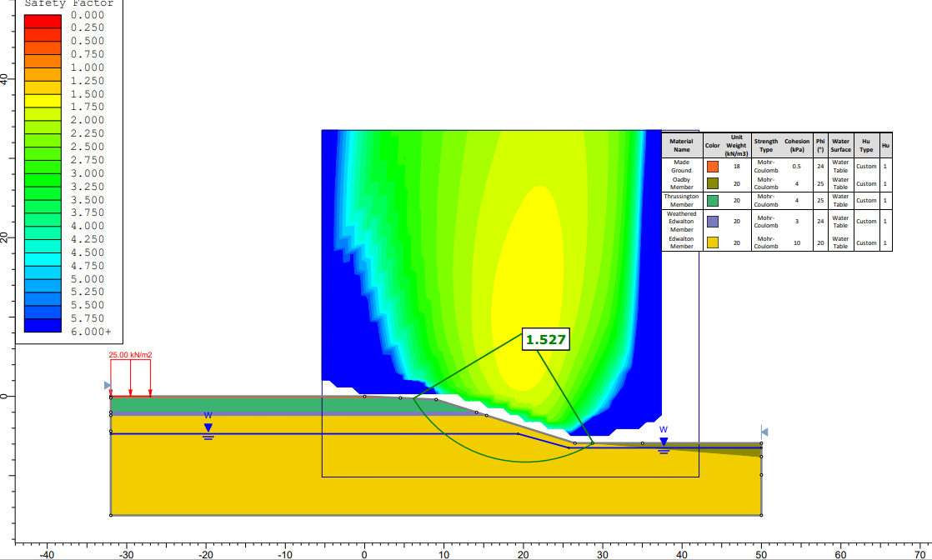Click the horizontal axis label 60

point(840,555)
